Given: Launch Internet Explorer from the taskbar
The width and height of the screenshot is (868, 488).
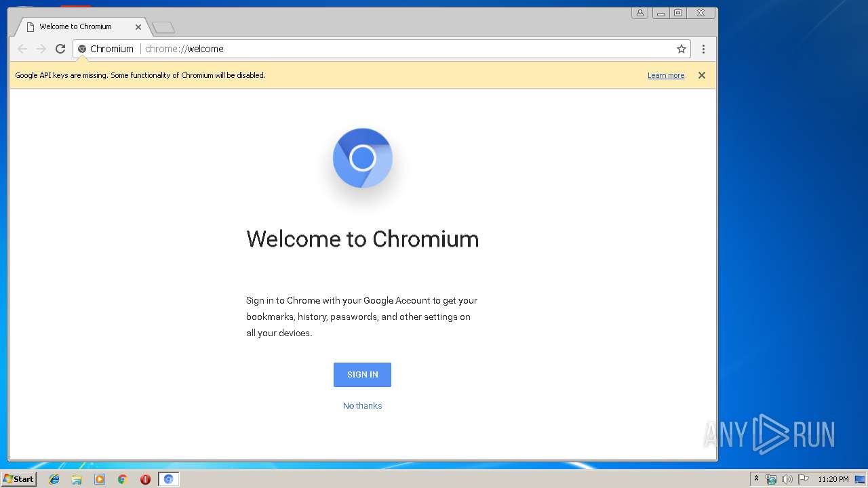Looking at the screenshot, I should [x=54, y=479].
